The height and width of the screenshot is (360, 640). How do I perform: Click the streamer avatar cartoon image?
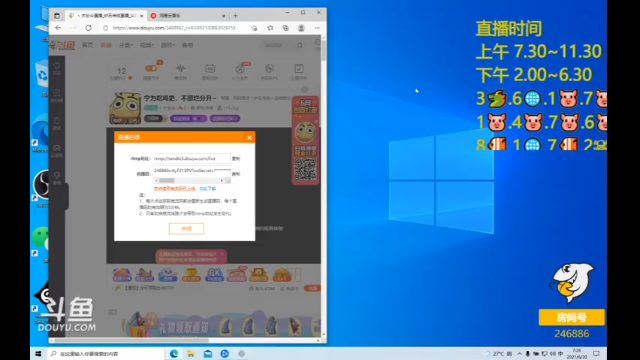(125, 108)
